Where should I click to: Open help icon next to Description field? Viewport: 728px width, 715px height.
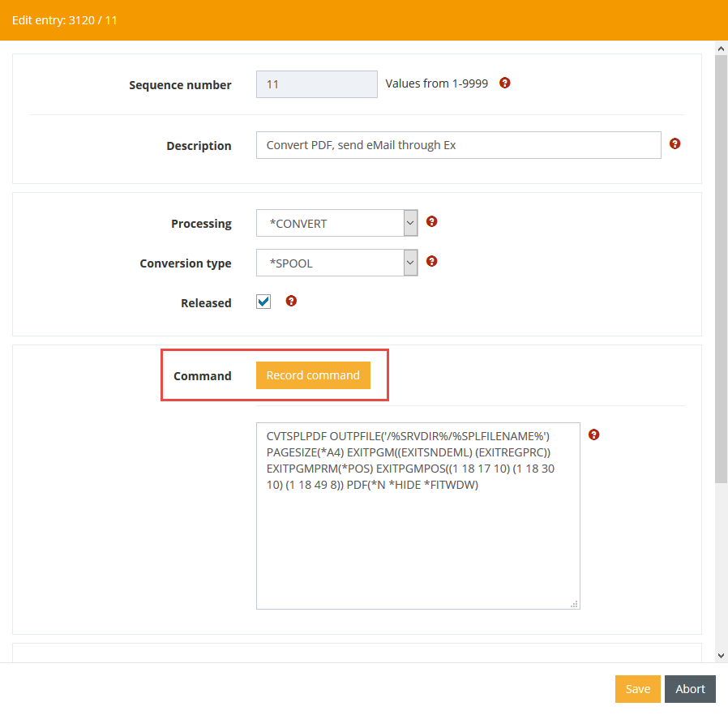tap(674, 144)
